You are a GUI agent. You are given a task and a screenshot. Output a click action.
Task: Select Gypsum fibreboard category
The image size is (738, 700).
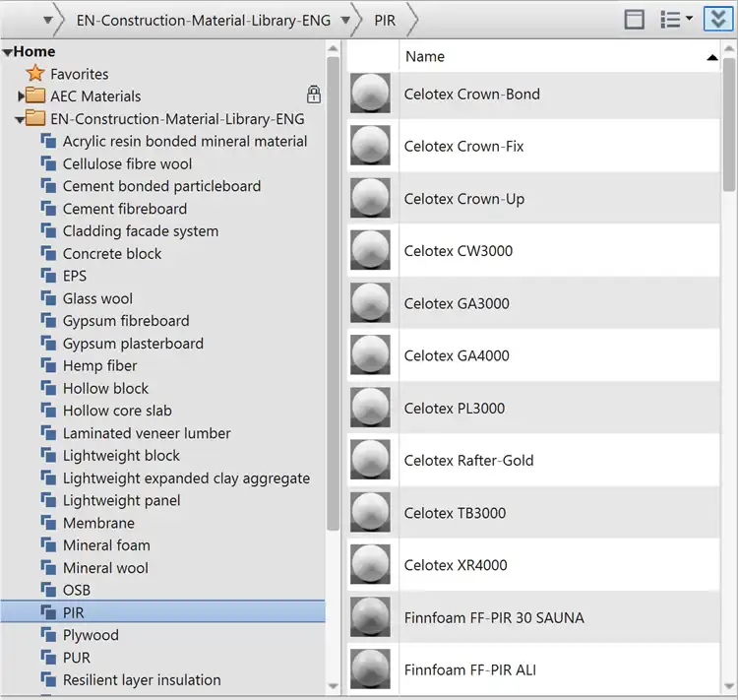click(x=126, y=321)
